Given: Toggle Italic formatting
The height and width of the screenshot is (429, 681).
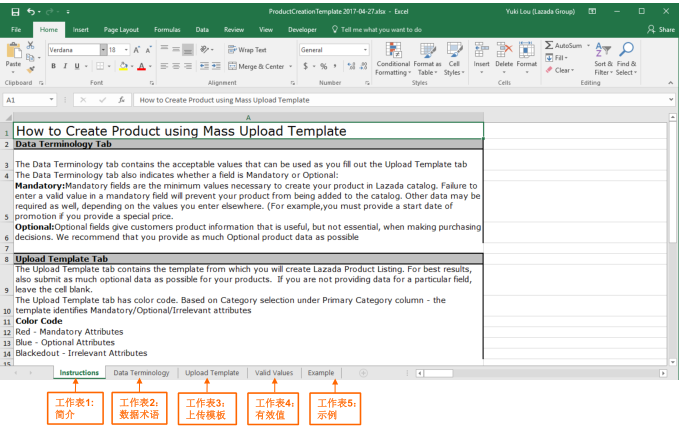Looking at the screenshot, I should pos(65,67).
